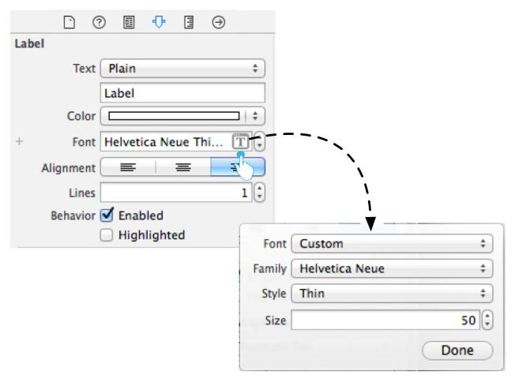Check the Highlighted checkbox

coord(106,235)
